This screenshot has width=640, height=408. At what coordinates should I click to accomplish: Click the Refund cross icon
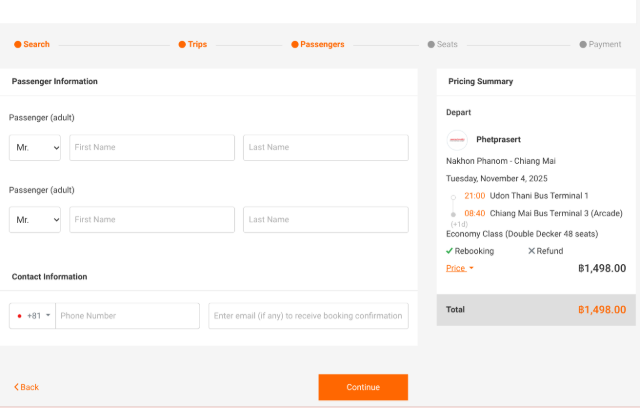click(x=531, y=251)
